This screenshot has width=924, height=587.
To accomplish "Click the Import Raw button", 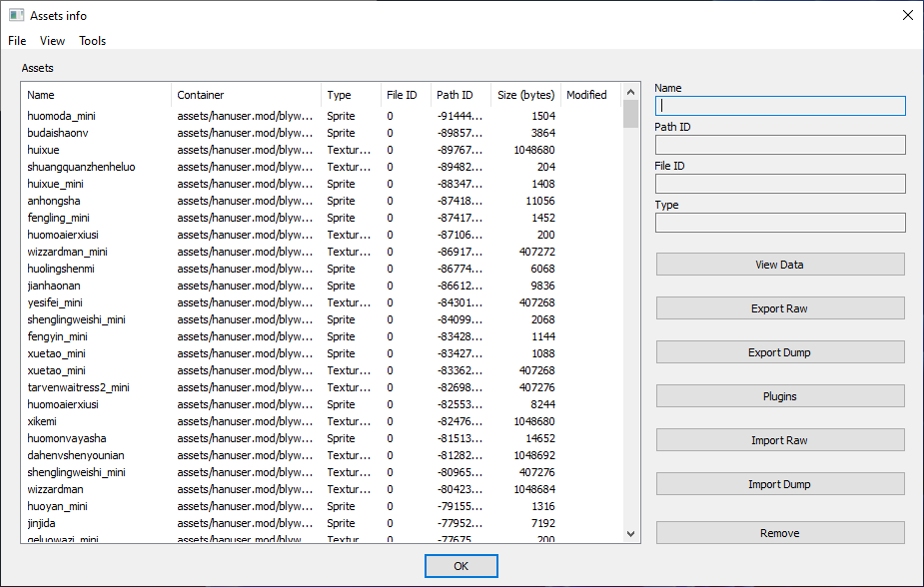I will point(779,440).
